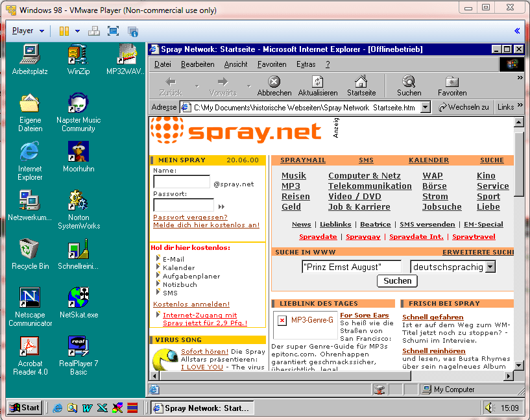This screenshot has width=530, height=420.
Task: Open the Datei menu
Action: pos(163,64)
